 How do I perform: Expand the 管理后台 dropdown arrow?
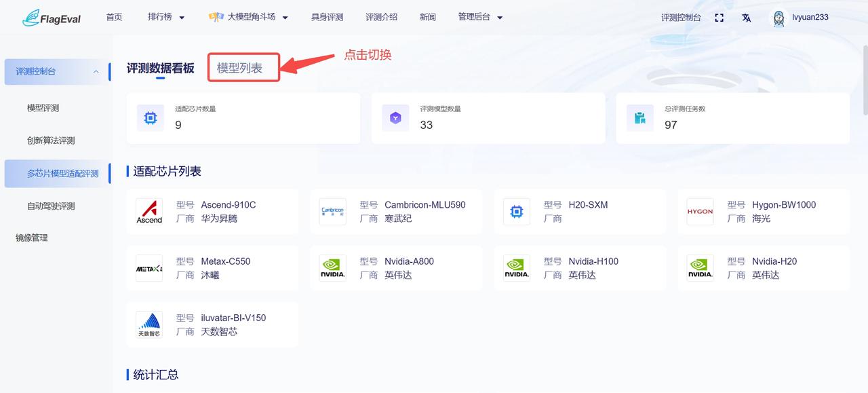pos(500,18)
